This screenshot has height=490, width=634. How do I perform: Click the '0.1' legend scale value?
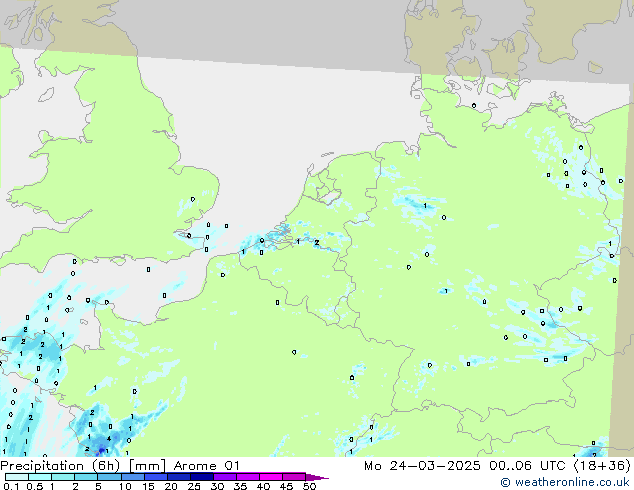[11, 486]
